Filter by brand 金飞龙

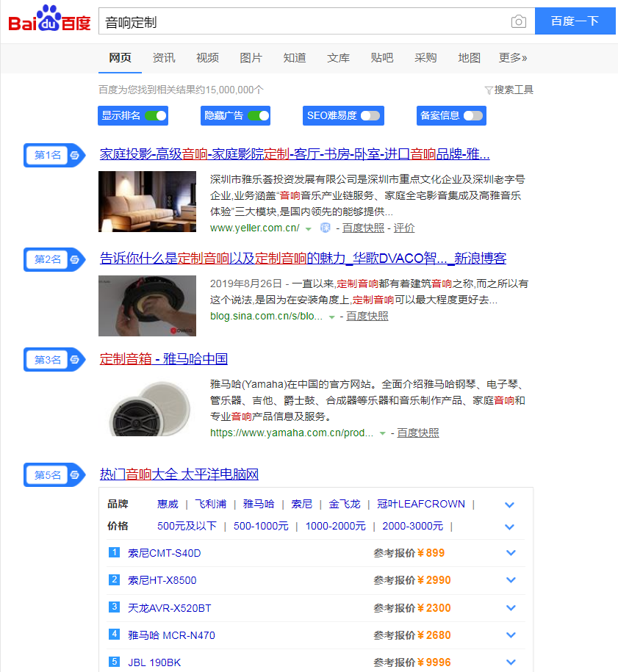(x=345, y=504)
